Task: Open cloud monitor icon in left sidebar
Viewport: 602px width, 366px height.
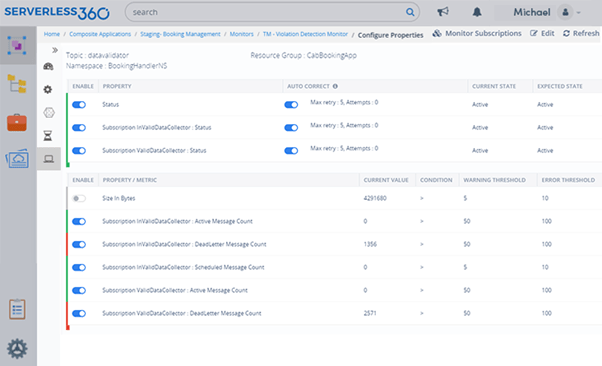Action: (x=17, y=158)
